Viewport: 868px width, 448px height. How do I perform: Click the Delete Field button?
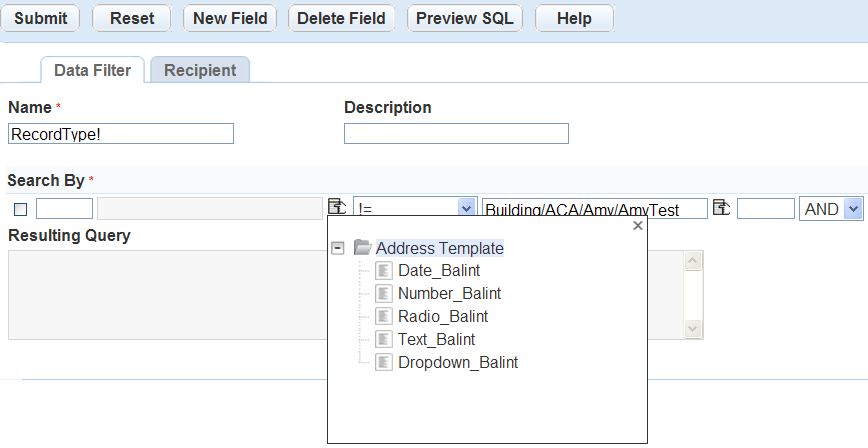(341, 18)
